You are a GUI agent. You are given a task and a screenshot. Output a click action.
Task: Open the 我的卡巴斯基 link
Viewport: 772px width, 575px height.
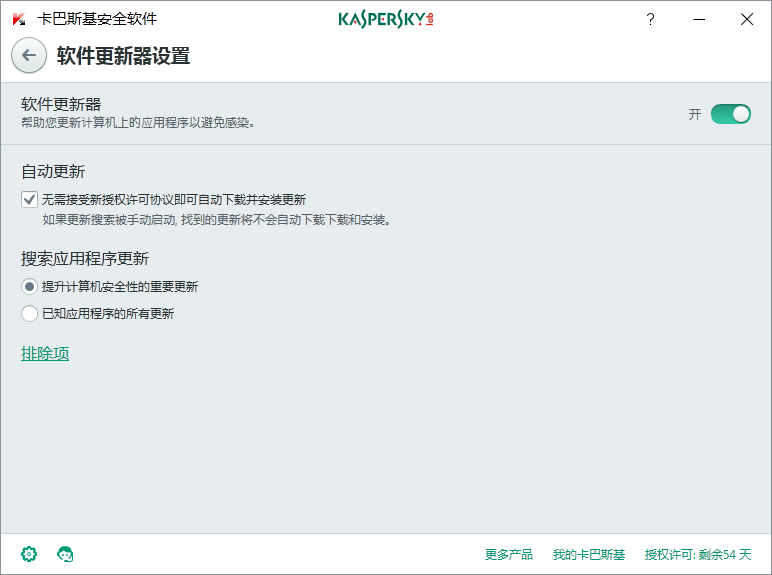tap(589, 554)
